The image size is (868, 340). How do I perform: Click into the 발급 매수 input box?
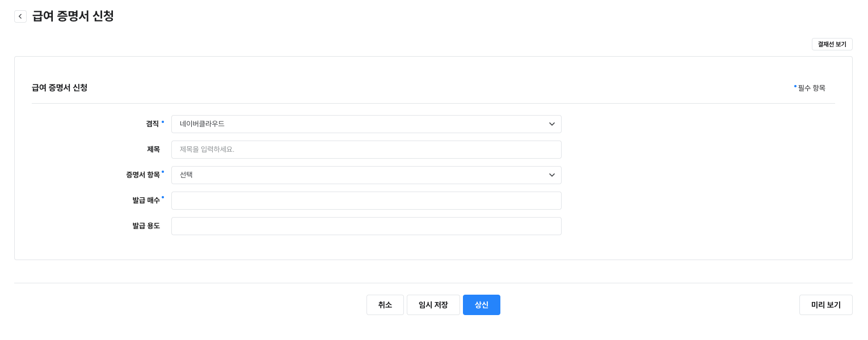click(x=366, y=201)
